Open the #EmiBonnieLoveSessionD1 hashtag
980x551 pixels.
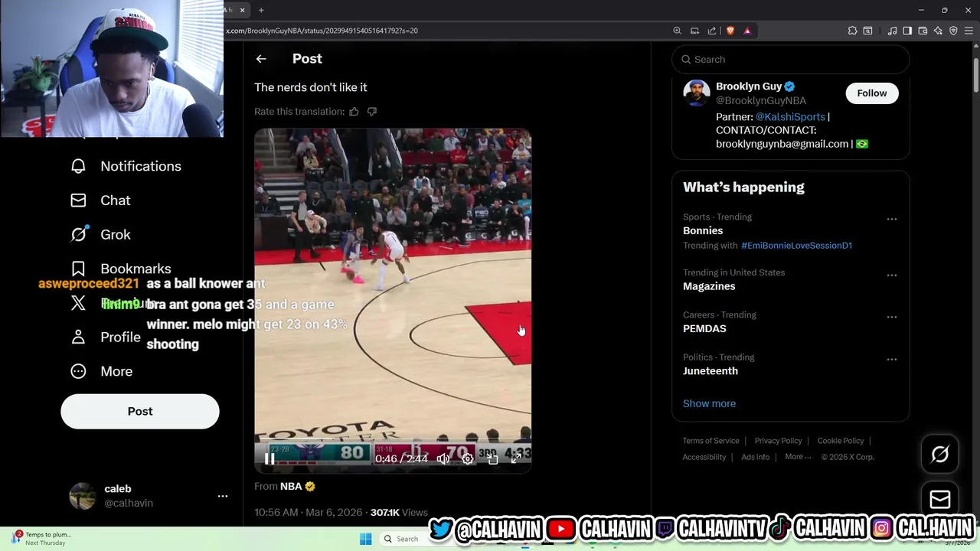[796, 246]
